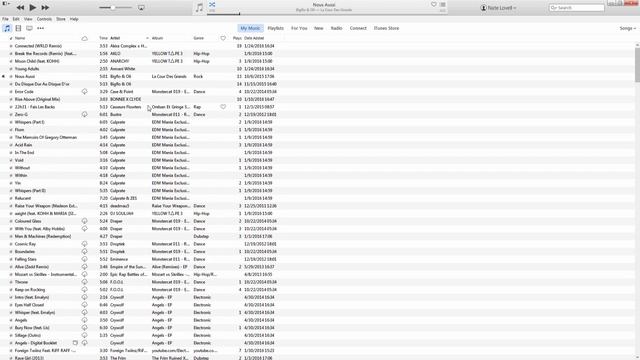The image size is (640, 360).
Task: Click the Play button
Action: point(33,7)
